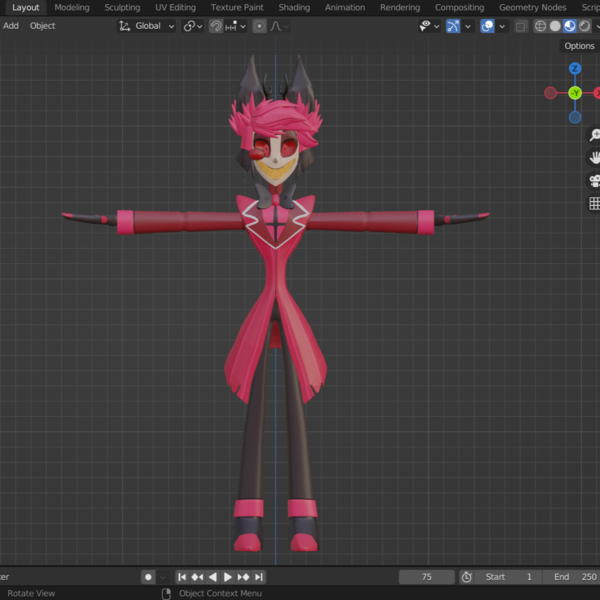This screenshot has width=600, height=600.
Task: Click the Rotate View status text
Action: pyautogui.click(x=31, y=593)
